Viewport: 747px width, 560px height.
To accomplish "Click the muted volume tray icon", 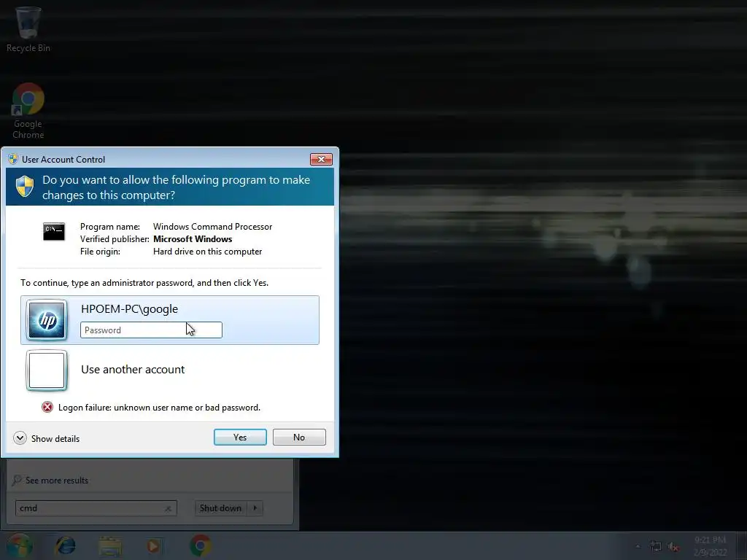I will coord(673,547).
